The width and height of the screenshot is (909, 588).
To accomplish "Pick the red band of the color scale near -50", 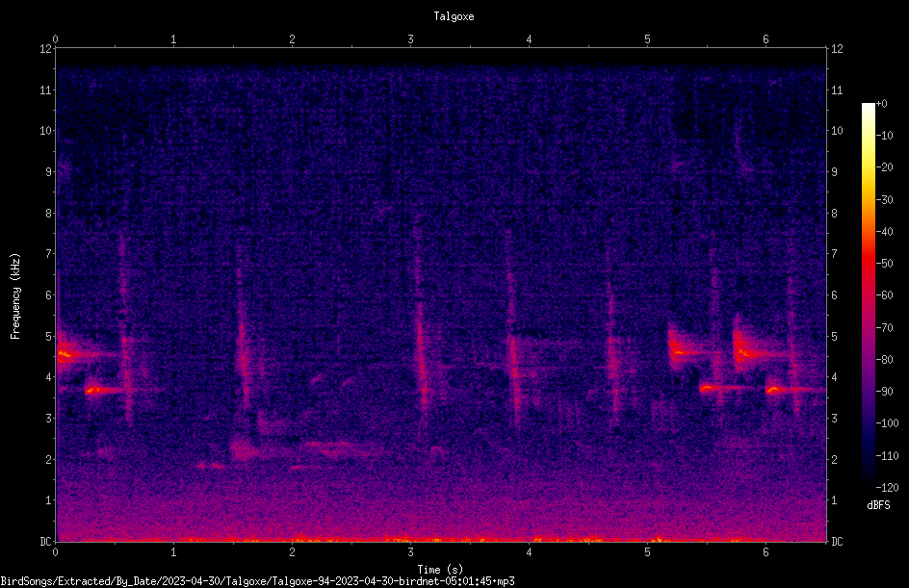I will [868, 264].
